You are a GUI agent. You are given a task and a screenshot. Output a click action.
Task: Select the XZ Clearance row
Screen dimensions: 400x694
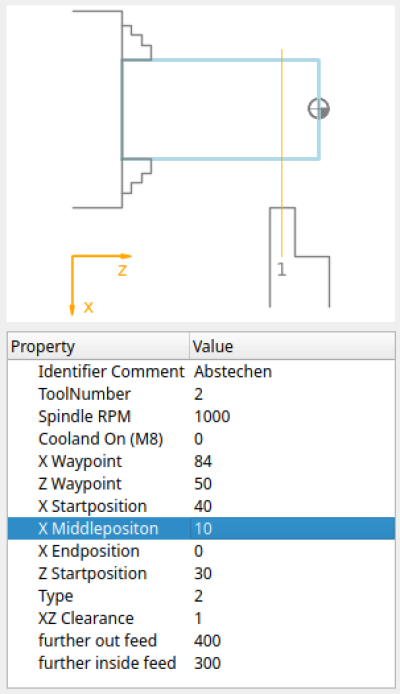pyautogui.click(x=201, y=618)
